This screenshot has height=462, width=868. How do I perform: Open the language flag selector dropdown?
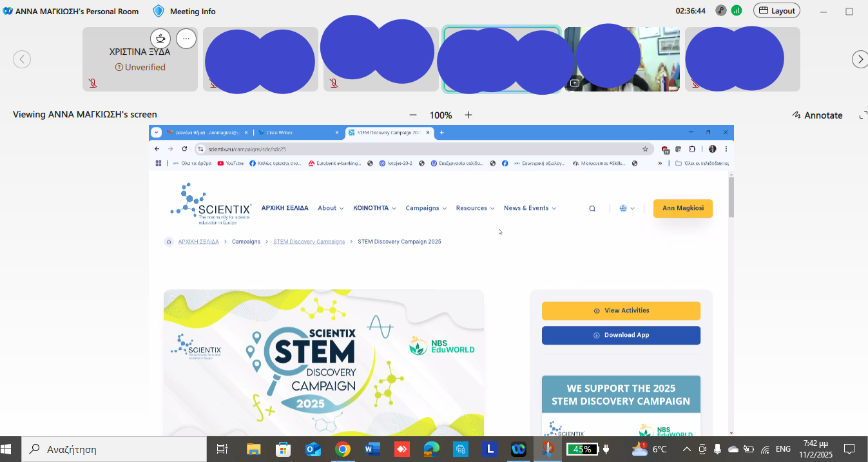[627, 209]
